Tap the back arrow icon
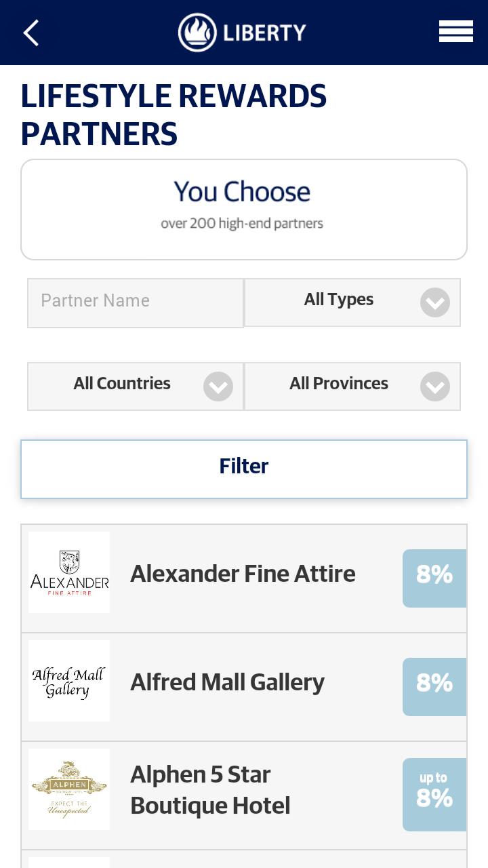Viewport: 488px width, 868px height. coord(31,33)
